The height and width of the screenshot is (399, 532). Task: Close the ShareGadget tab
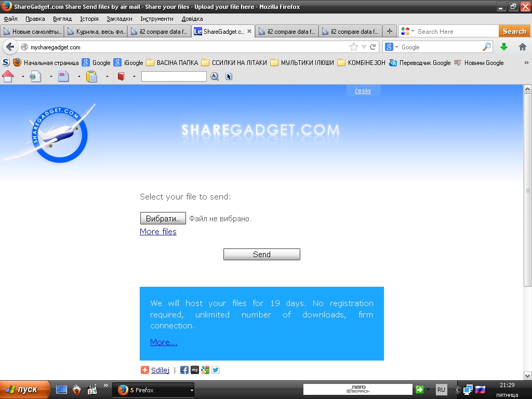coord(249,31)
